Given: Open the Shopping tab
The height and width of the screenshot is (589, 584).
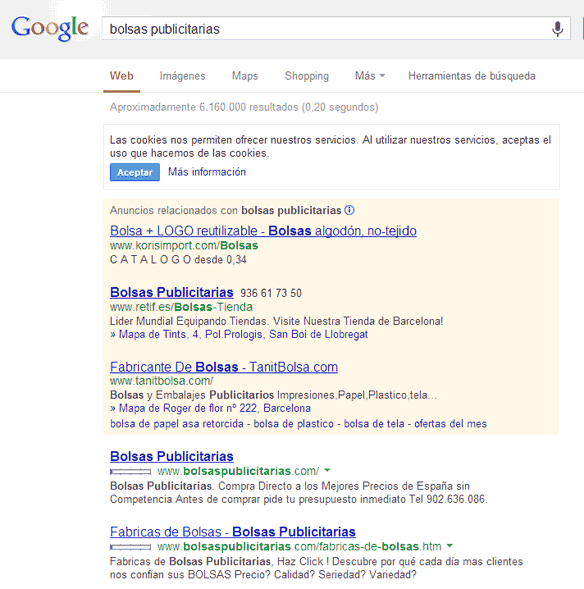Looking at the screenshot, I should coord(306,76).
